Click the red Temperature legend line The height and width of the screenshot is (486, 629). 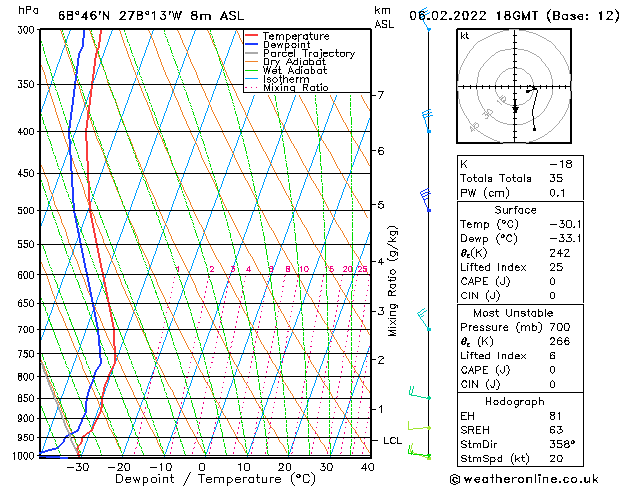coord(252,36)
